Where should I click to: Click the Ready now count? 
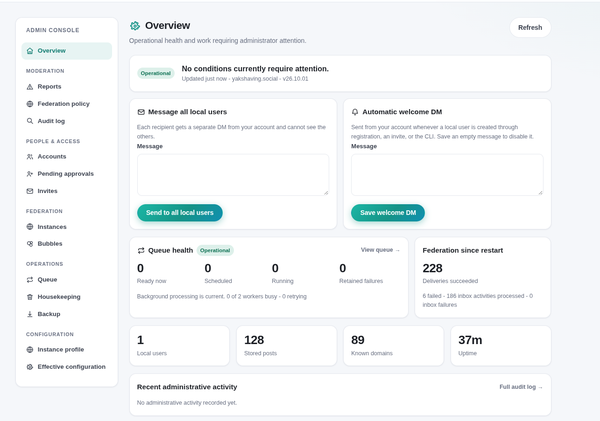140,268
